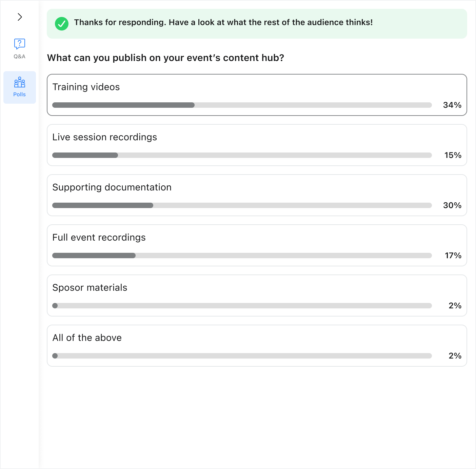Click the Thanks for responding banner
The width and height of the screenshot is (476, 469).
click(257, 24)
